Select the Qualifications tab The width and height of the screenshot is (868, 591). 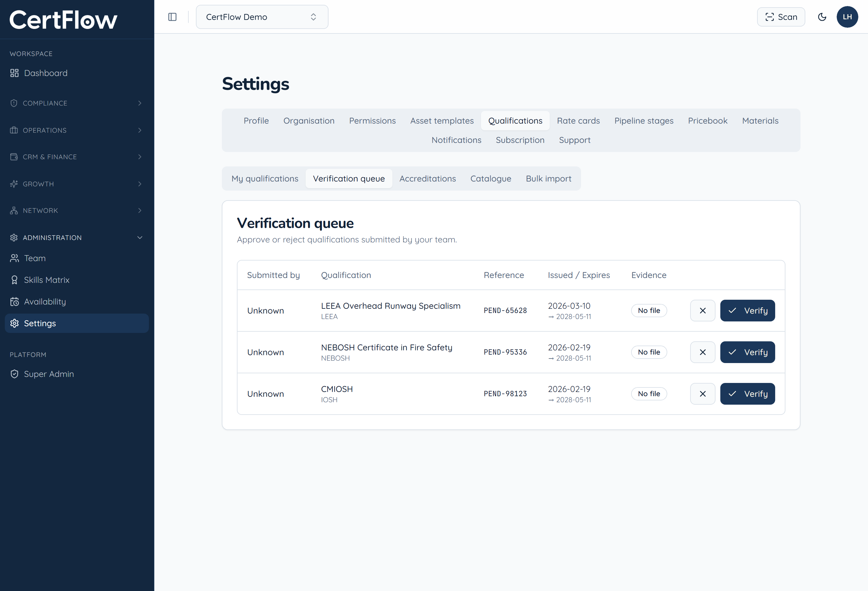515,121
